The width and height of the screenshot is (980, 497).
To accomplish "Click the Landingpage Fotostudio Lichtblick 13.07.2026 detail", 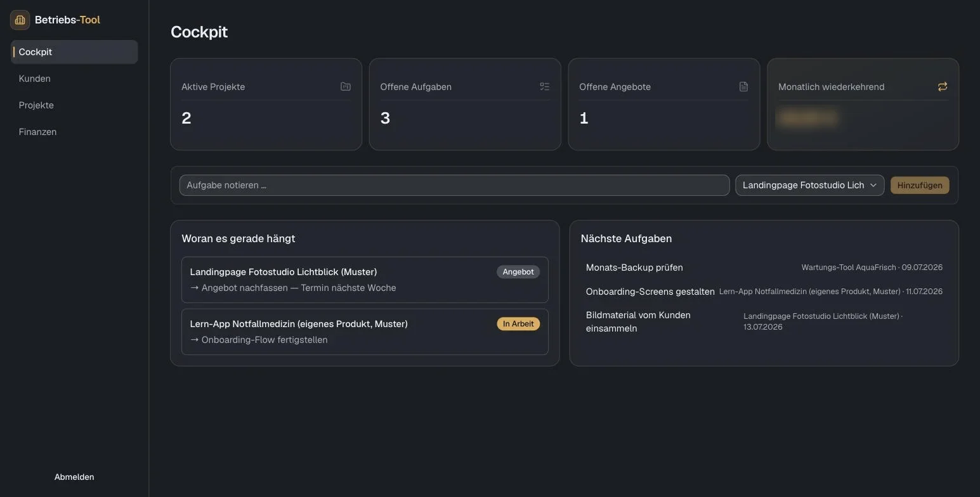I will 823,321.
